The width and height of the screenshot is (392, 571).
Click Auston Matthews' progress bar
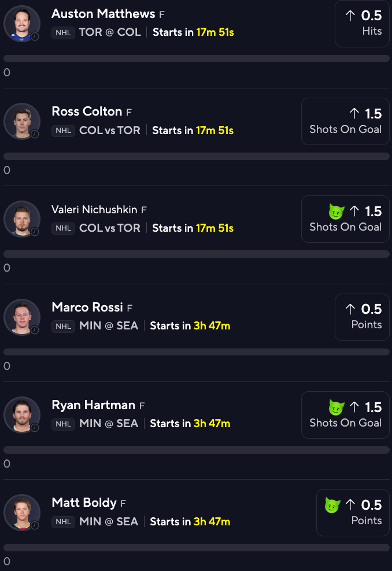197,58
